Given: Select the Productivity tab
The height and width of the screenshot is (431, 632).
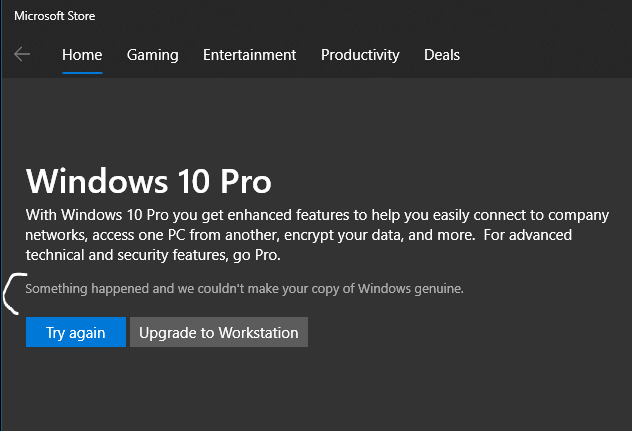Looking at the screenshot, I should (360, 55).
